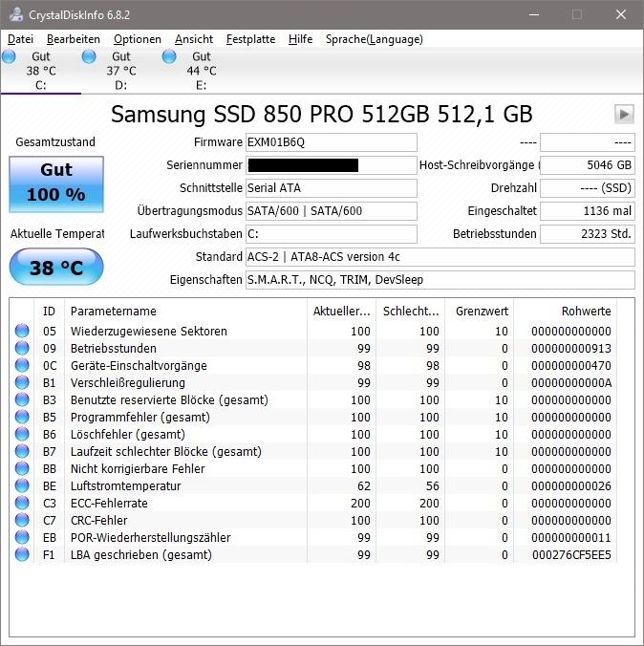The image size is (644, 646).
Task: Click status orb of POR-Wiederherstellungszähler row
Action: click(22, 537)
